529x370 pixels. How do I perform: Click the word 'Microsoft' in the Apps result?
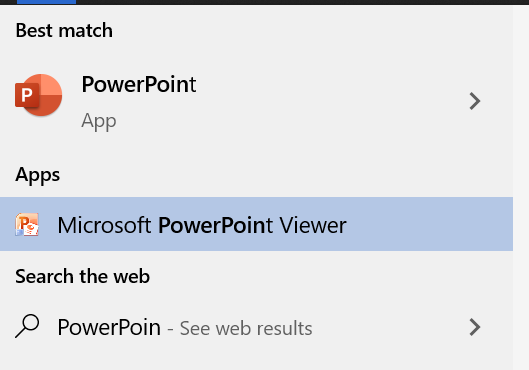tap(104, 225)
